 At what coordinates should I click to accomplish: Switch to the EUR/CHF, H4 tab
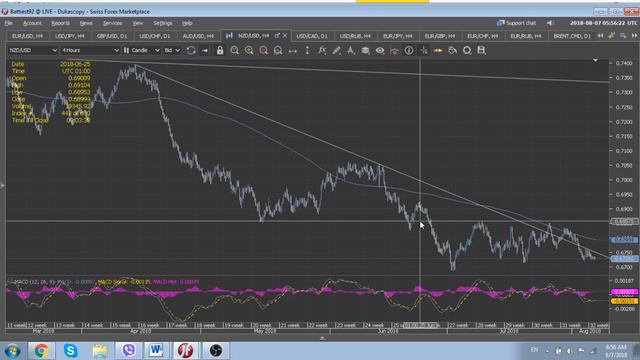coord(483,36)
